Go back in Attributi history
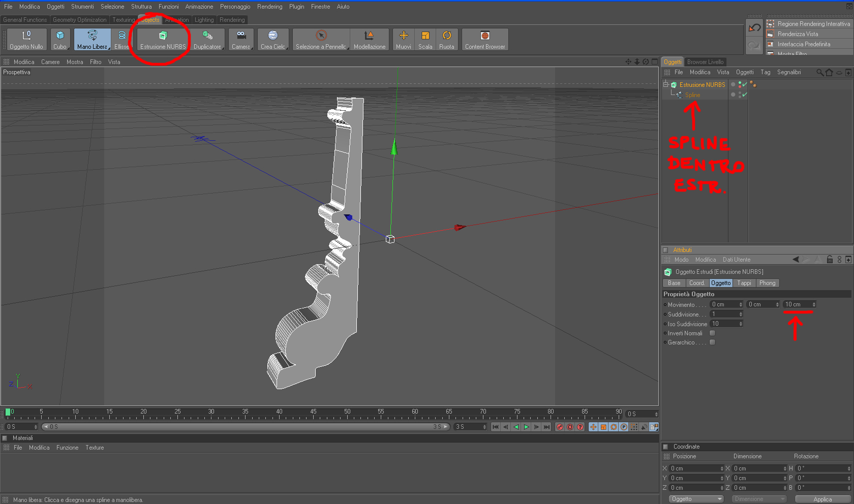The width and height of the screenshot is (854, 504). [x=796, y=260]
